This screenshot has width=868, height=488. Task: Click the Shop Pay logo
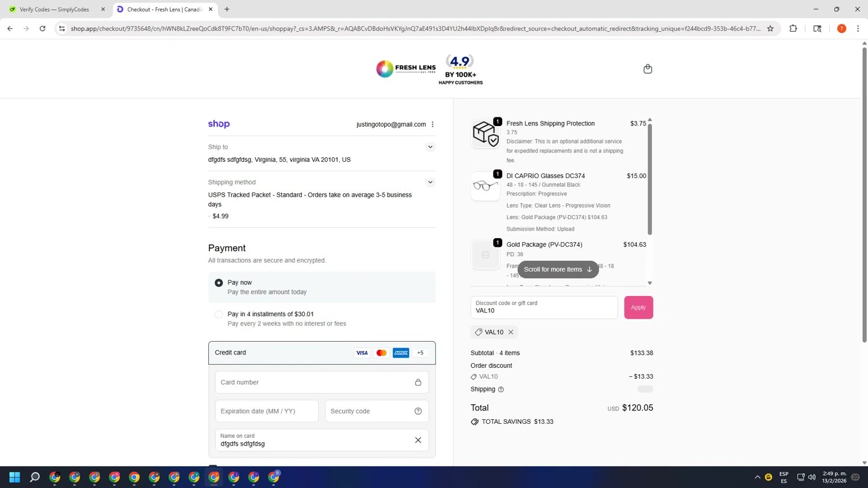219,124
